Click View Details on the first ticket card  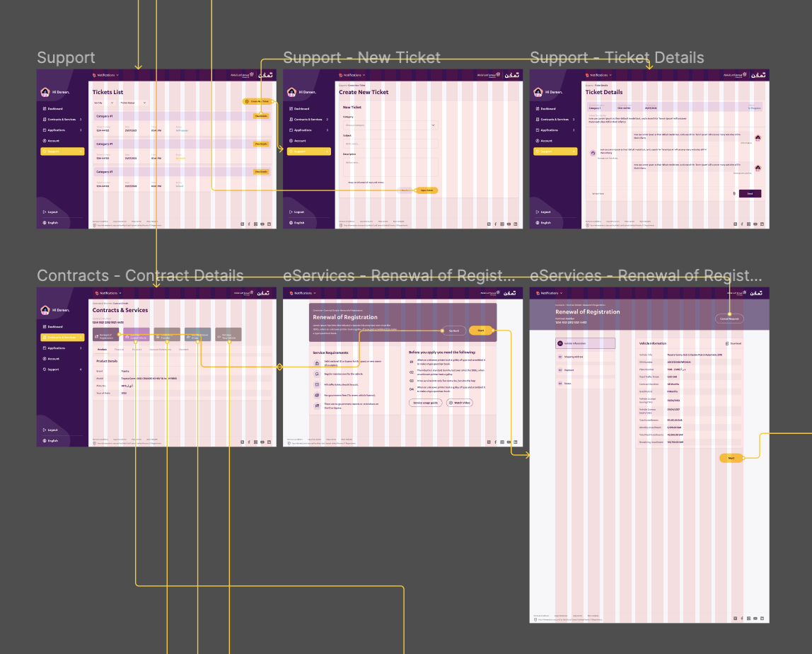(x=261, y=116)
